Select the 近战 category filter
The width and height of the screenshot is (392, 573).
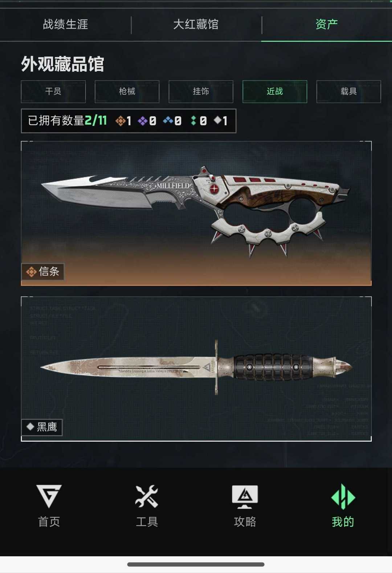pyautogui.click(x=275, y=91)
